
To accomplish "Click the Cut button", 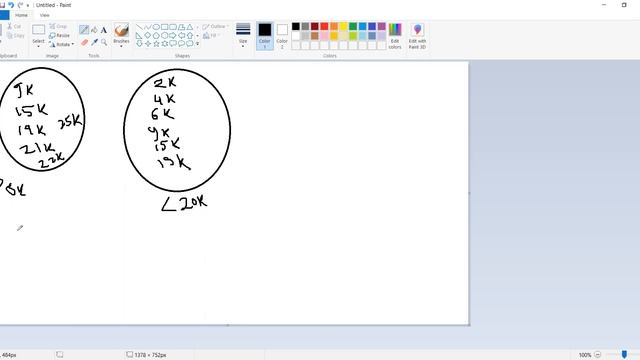I will coord(14,26).
